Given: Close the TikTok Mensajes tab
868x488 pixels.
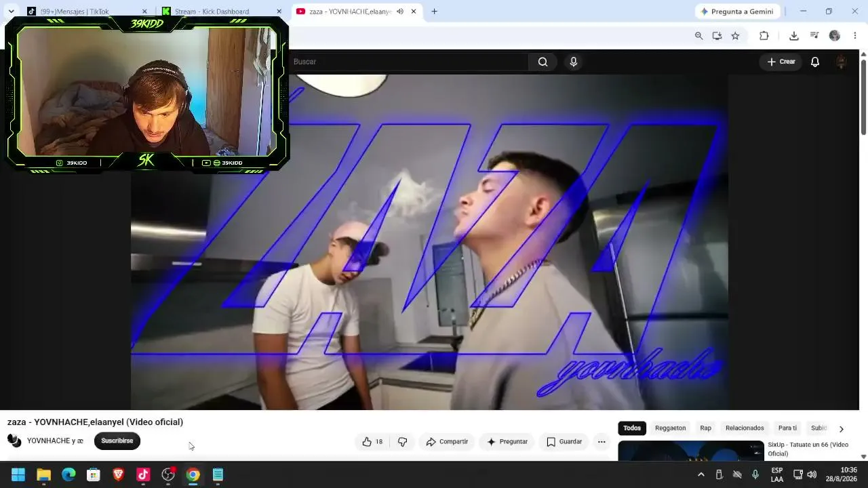Looking at the screenshot, I should pos(144,12).
